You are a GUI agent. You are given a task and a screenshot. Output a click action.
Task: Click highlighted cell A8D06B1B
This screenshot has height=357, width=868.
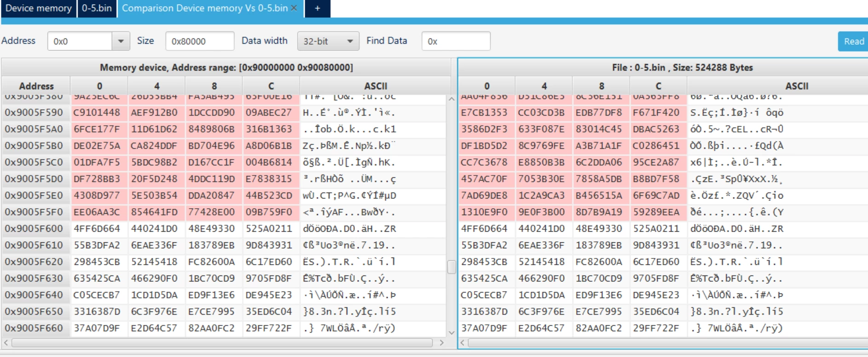[271, 146]
